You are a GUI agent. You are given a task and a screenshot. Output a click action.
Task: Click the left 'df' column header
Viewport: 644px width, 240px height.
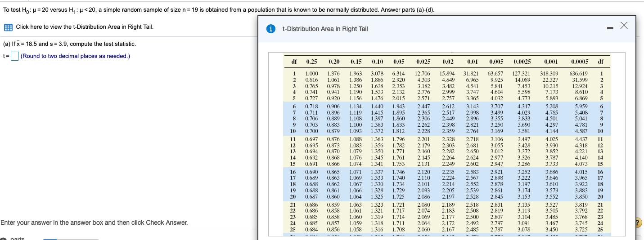click(x=294, y=62)
